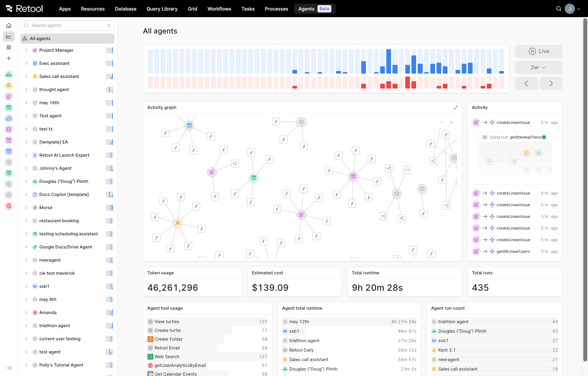Open the Query Library menu

162,9
